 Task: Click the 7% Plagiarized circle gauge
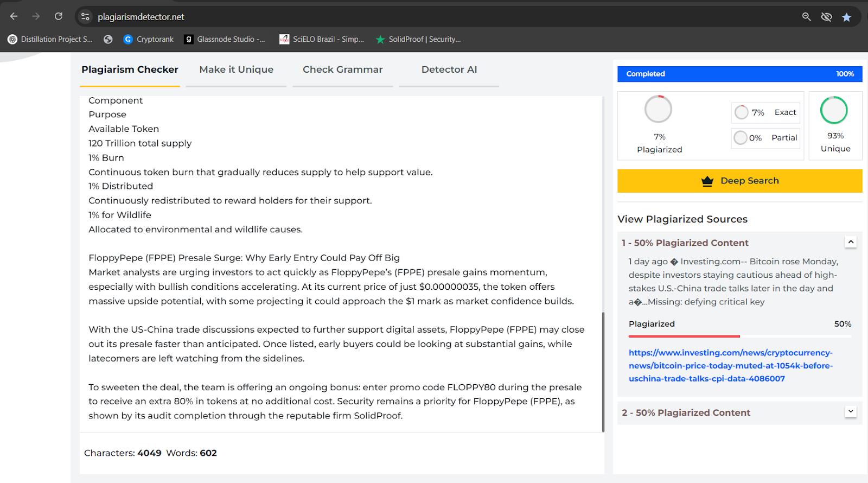tap(658, 110)
